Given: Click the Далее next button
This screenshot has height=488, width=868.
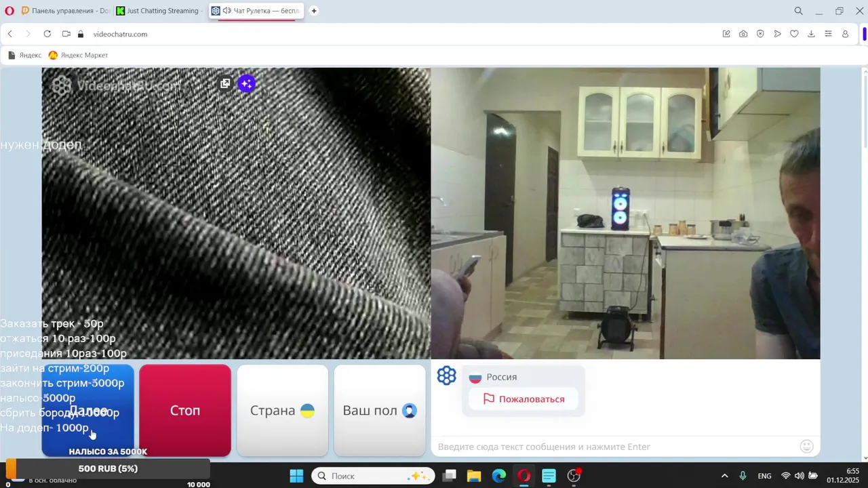Looking at the screenshot, I should click(87, 411).
